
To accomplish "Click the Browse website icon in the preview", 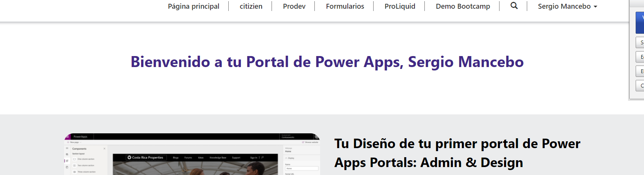I will click(303, 142).
